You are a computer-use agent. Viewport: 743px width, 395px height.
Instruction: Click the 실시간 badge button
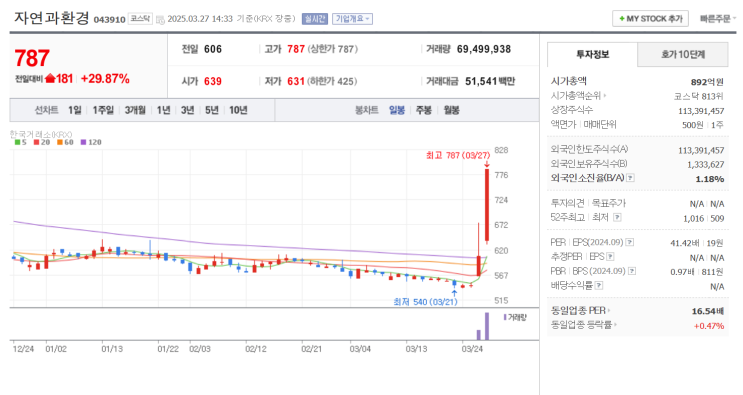pos(315,19)
